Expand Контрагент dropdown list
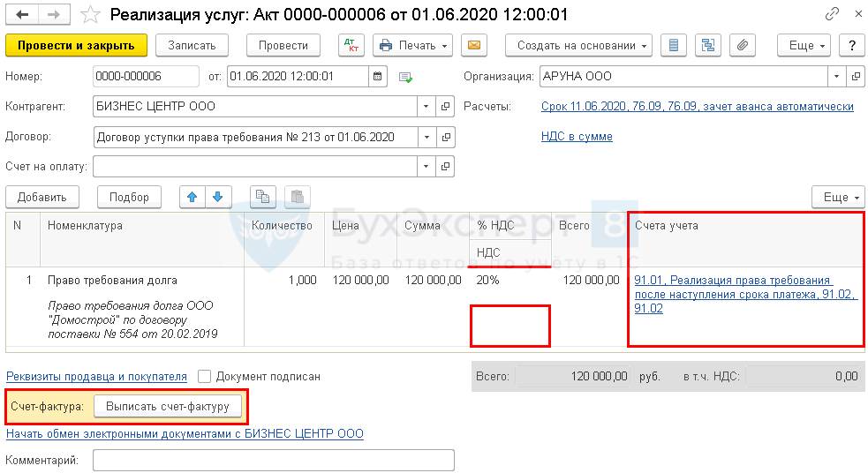Viewport: 868px width, 473px height. click(426, 106)
